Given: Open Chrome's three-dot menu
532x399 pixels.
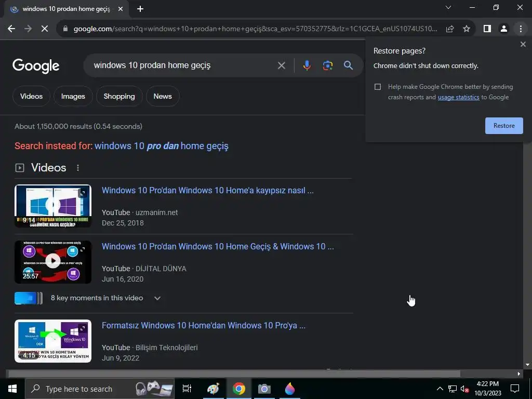Looking at the screenshot, I should click(x=521, y=29).
